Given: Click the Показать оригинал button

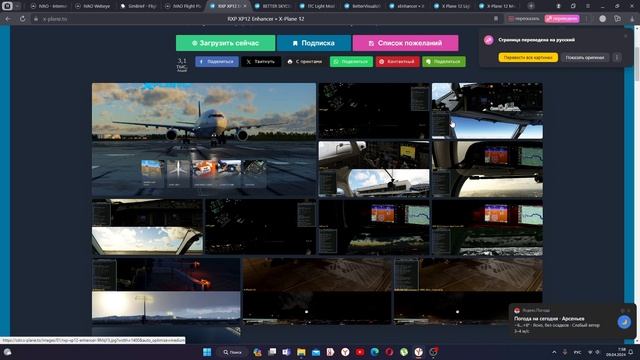Looking at the screenshot, I should (x=584, y=58).
